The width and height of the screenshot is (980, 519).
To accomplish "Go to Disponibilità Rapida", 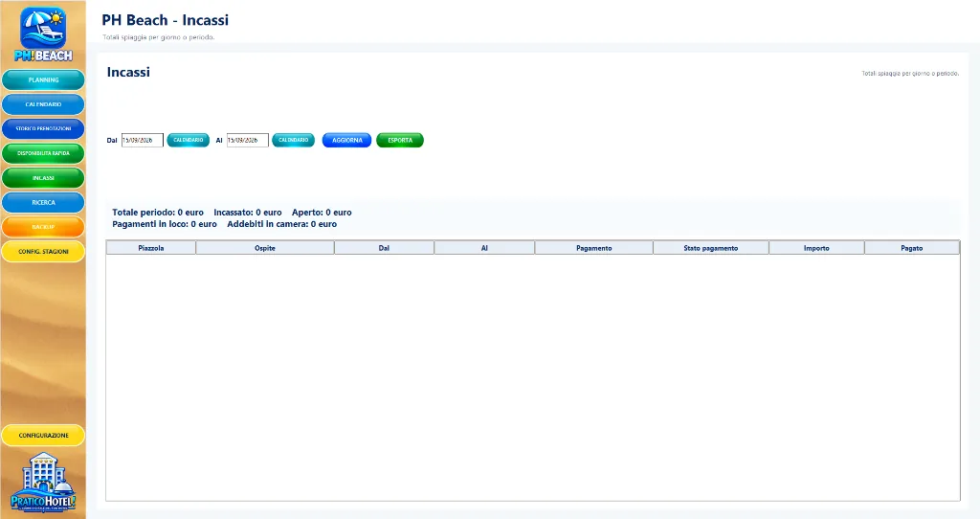I will [43, 153].
